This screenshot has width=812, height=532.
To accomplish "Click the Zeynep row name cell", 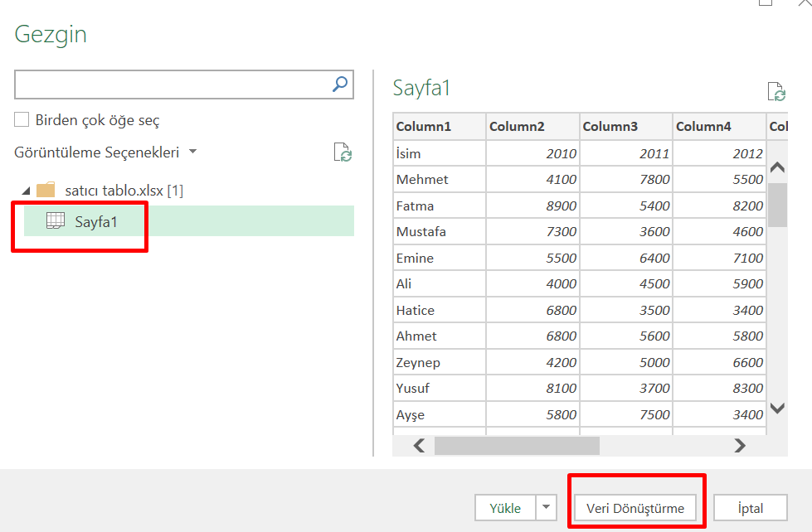I will pyautogui.click(x=440, y=362).
